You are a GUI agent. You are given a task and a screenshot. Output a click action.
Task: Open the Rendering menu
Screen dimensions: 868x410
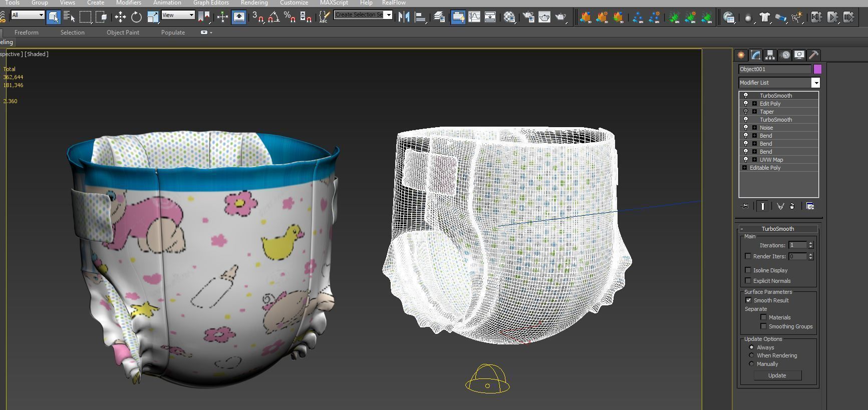(254, 3)
